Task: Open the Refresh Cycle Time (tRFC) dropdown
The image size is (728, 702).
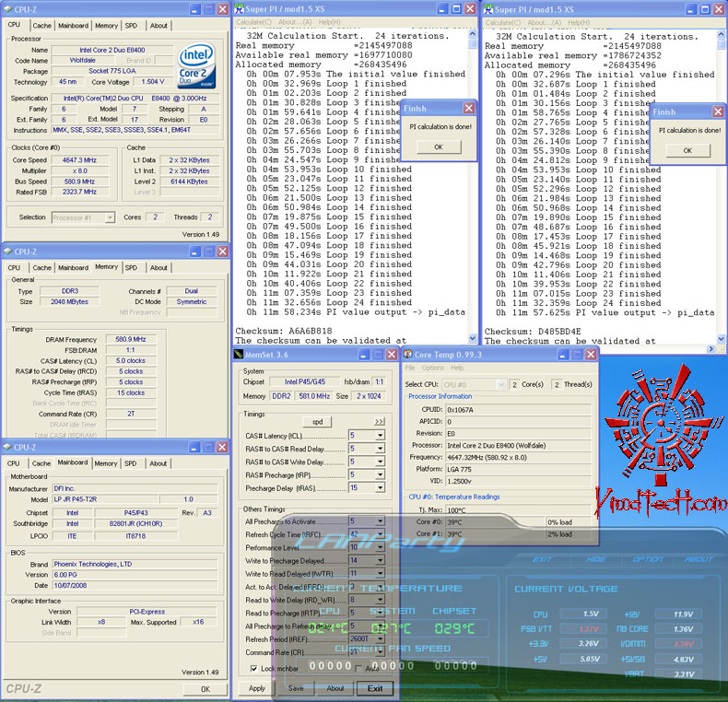Action: 381,534
